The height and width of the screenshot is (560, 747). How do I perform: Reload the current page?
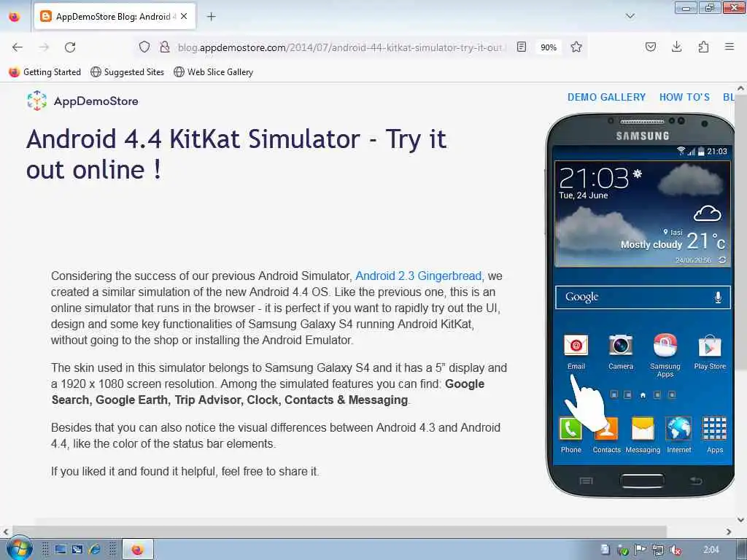[x=70, y=47]
